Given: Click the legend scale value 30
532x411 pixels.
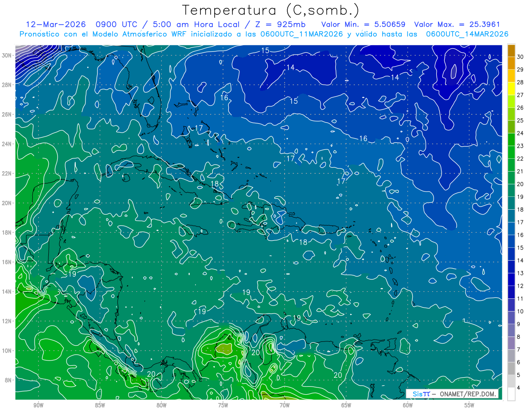Looking at the screenshot, I should [520, 57].
